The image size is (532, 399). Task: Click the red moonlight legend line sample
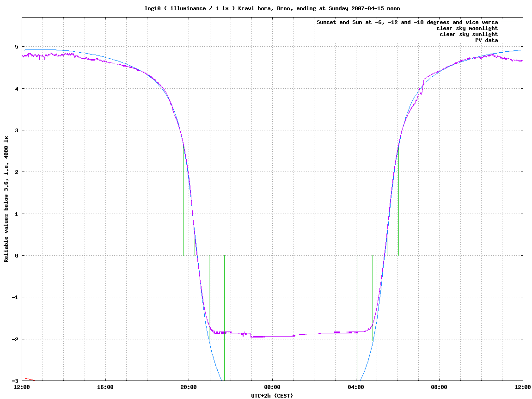509,28
